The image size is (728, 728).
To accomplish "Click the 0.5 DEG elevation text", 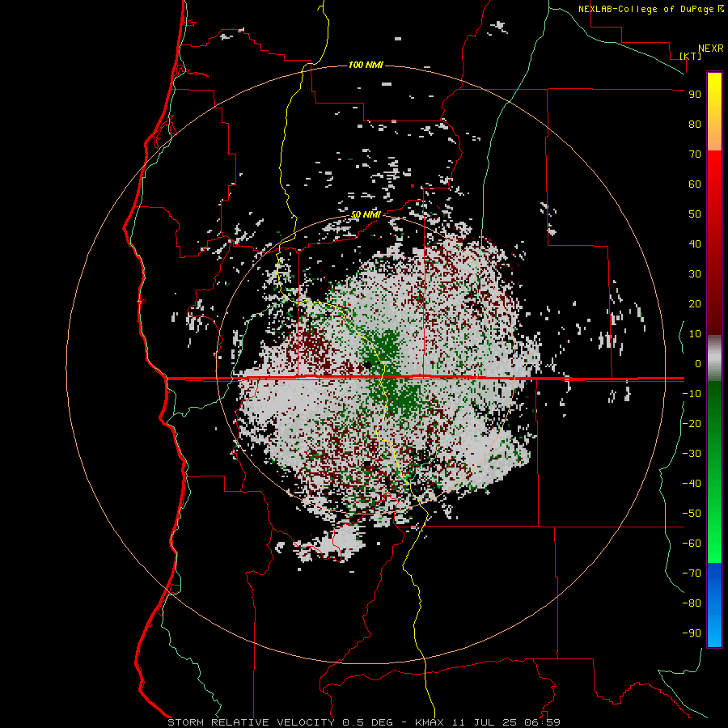I will [368, 722].
